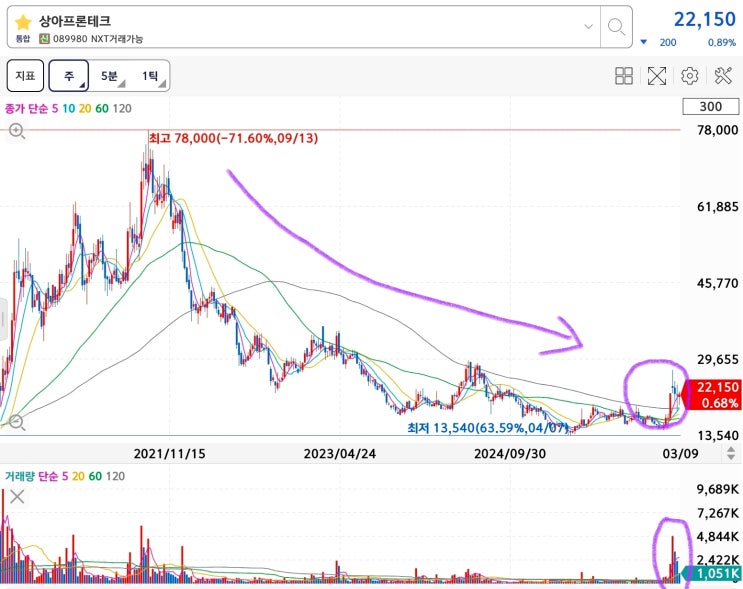Click the 089980 stock code text

pyautogui.click(x=70, y=39)
